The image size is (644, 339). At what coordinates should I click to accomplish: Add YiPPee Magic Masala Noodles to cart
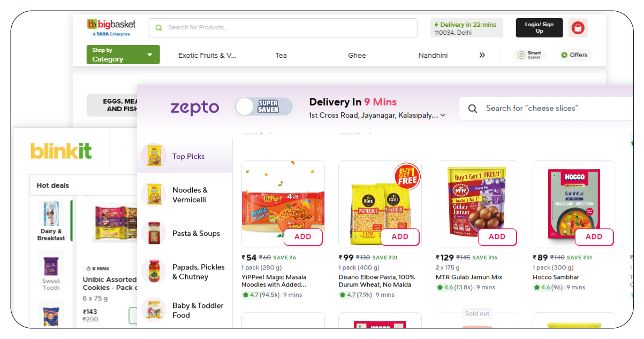[x=302, y=236]
